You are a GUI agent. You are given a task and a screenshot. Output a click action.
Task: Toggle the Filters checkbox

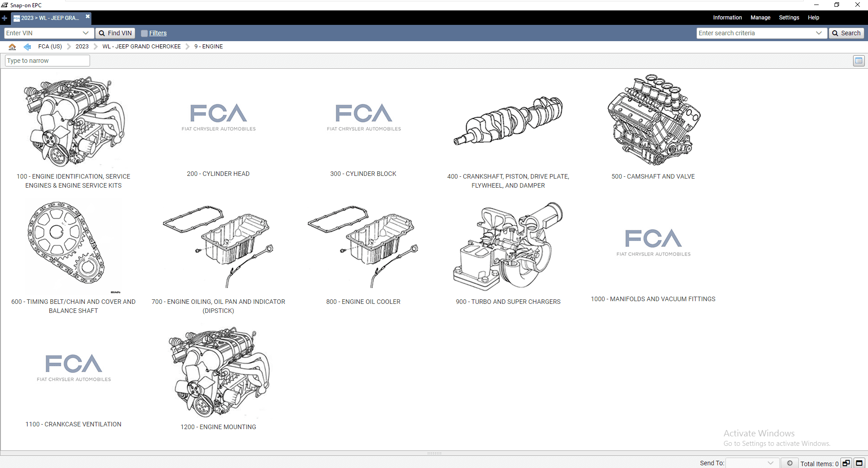144,33
